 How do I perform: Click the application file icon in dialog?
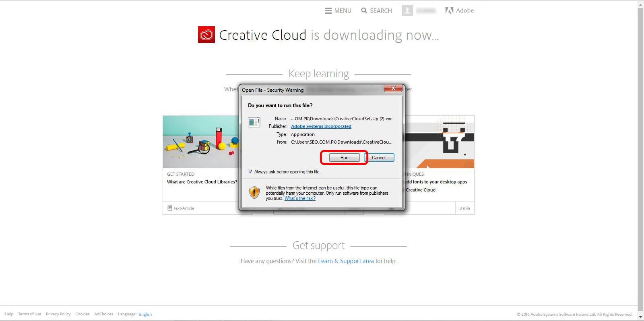pyautogui.click(x=254, y=122)
